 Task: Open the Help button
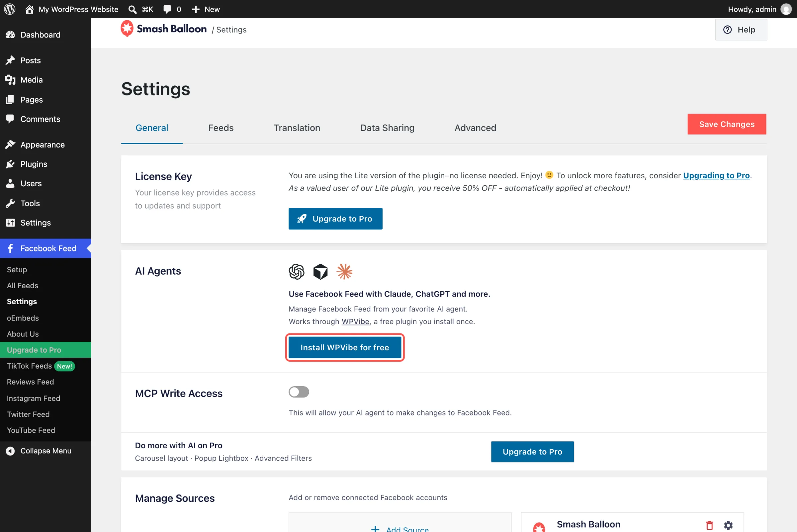click(741, 30)
